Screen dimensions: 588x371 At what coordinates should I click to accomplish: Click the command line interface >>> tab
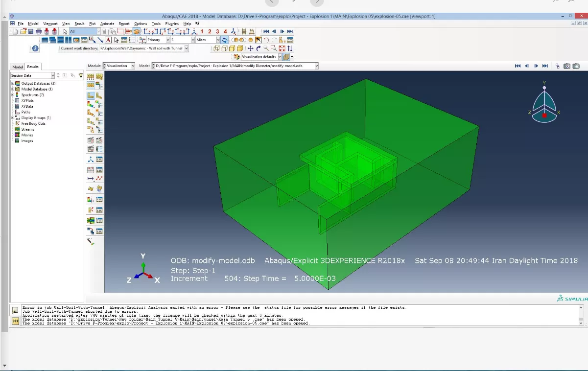[15, 321]
